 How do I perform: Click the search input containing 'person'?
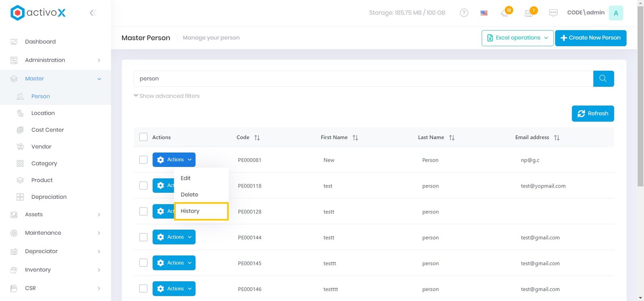[362, 78]
